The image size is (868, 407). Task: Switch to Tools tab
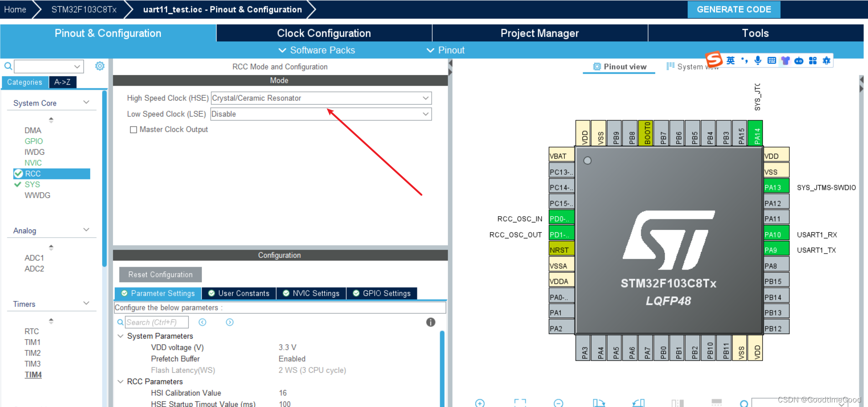click(755, 33)
